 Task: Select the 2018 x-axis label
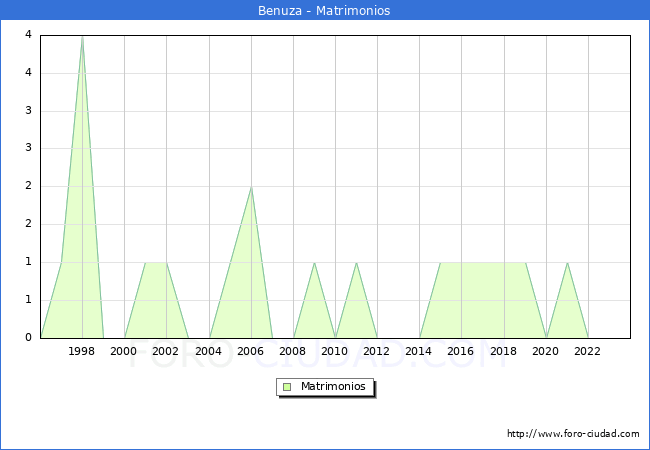coord(504,351)
